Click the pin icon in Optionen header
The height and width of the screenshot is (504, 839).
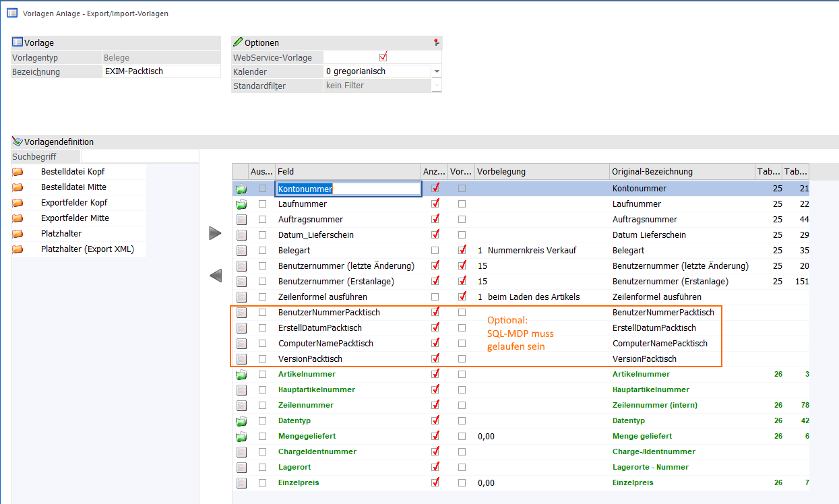436,42
